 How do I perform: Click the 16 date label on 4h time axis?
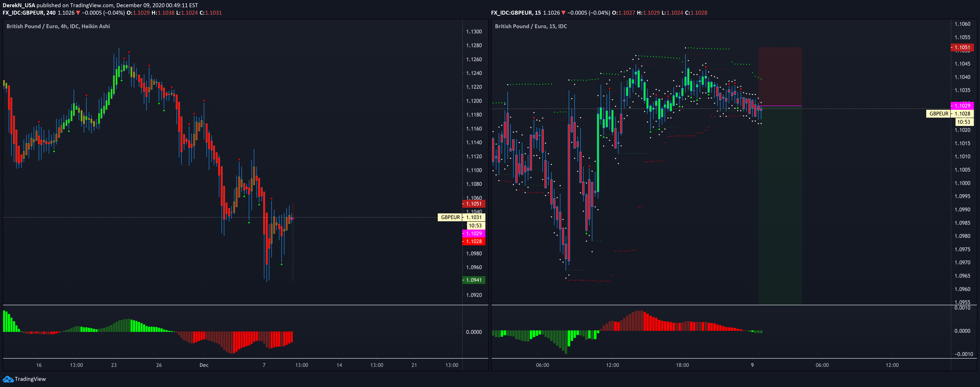tap(39, 365)
